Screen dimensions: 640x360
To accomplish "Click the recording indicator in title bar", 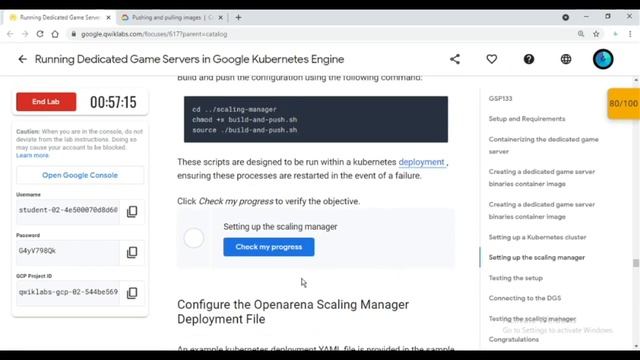I will coord(565,18).
